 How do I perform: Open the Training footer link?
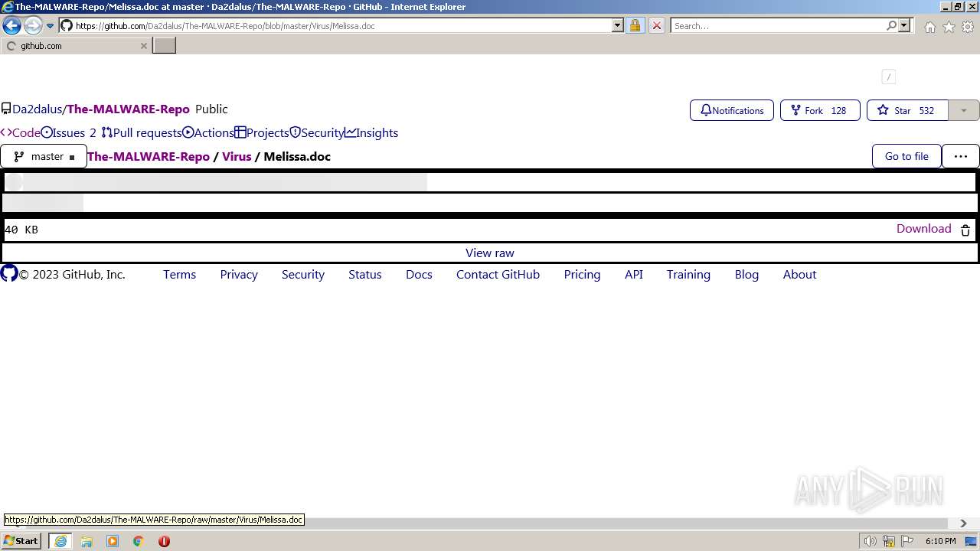pos(688,274)
